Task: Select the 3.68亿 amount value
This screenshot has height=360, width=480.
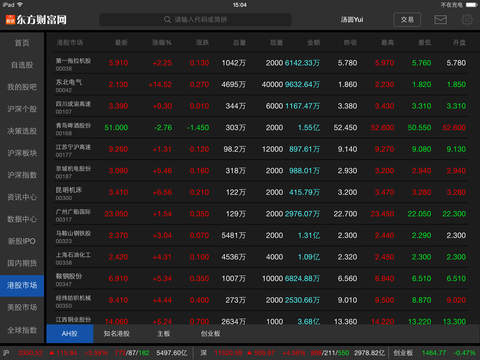Action: [x=309, y=322]
